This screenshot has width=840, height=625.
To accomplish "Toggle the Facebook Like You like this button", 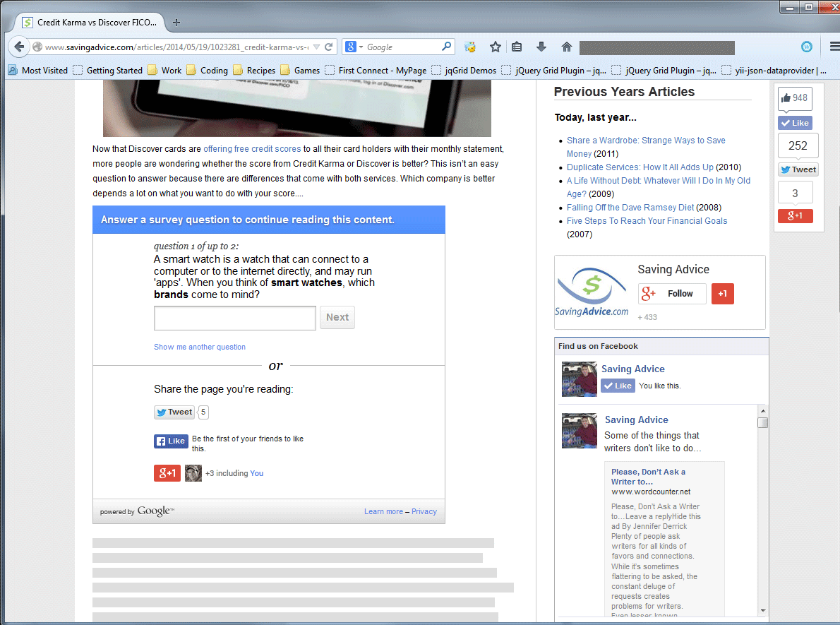I will 618,386.
